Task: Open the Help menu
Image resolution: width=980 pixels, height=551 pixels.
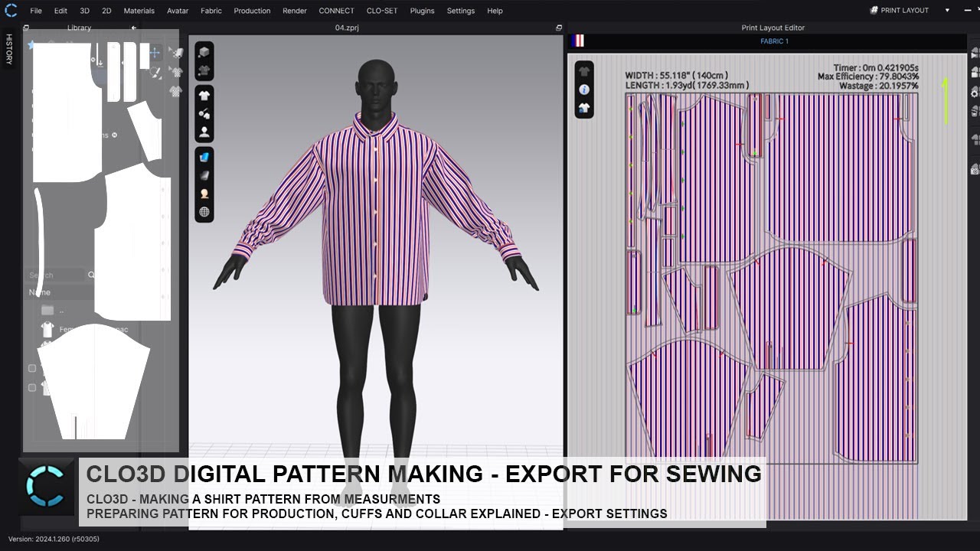Action: tap(495, 11)
